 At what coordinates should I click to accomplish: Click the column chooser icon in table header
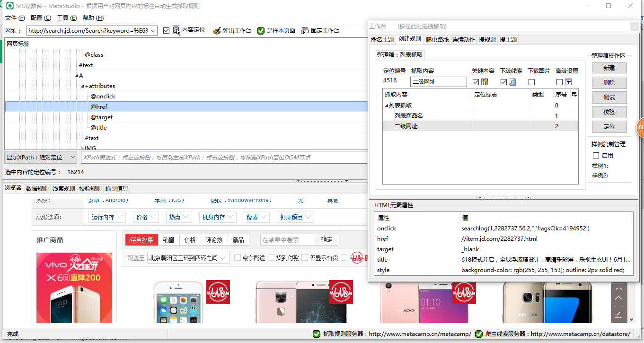coord(574,94)
